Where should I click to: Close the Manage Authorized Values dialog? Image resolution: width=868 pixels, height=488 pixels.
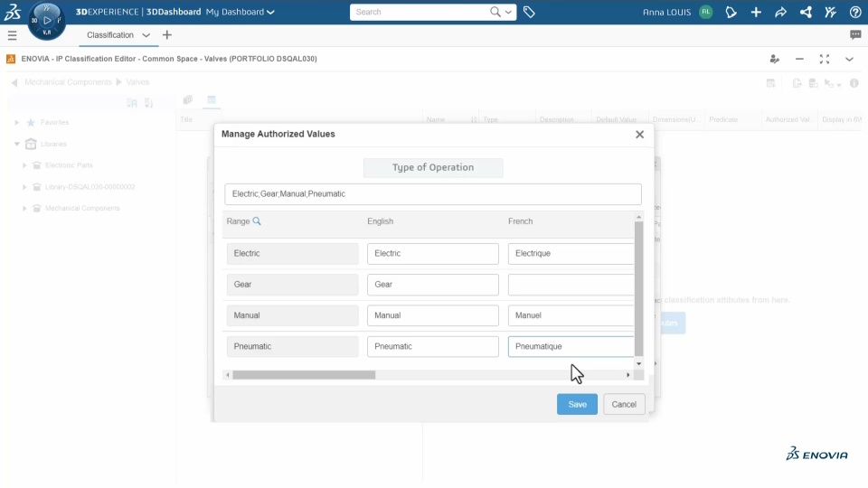tap(639, 135)
